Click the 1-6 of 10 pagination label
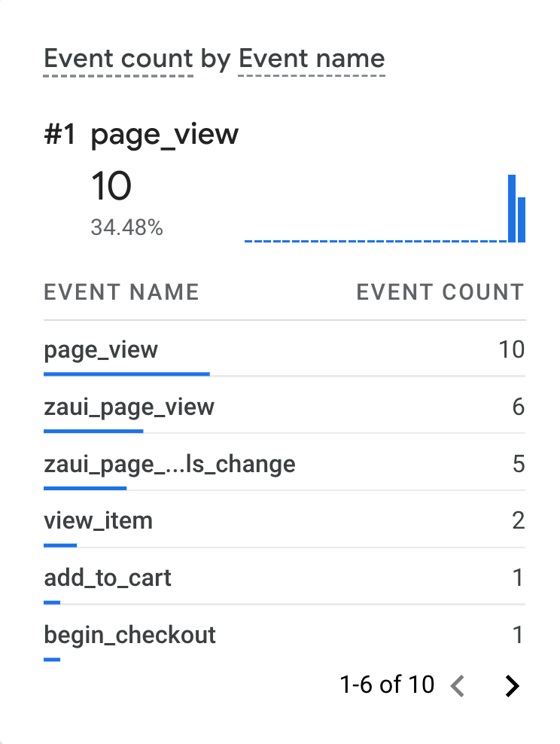This screenshot has height=744, width=560. 388,685
